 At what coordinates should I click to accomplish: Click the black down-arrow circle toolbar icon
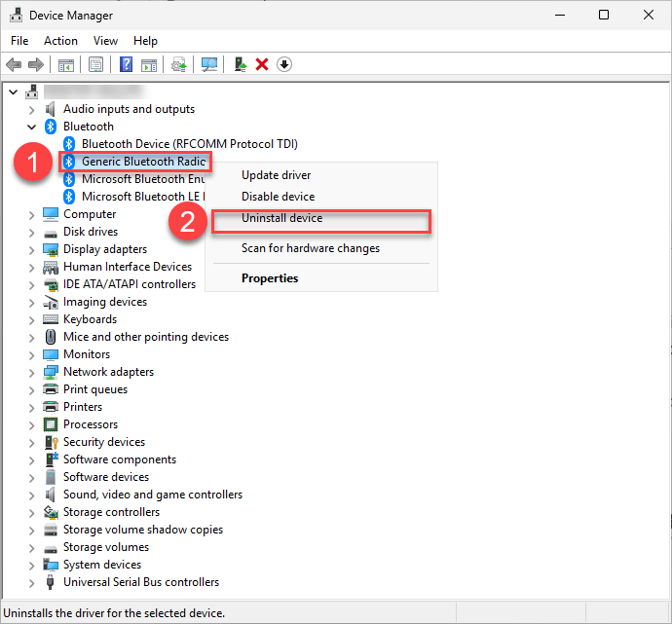pyautogui.click(x=284, y=64)
